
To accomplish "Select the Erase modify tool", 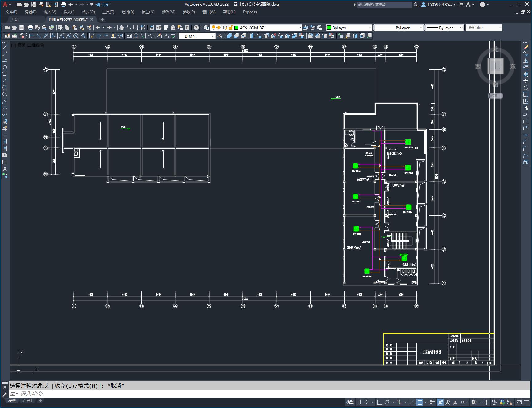I will (x=526, y=47).
